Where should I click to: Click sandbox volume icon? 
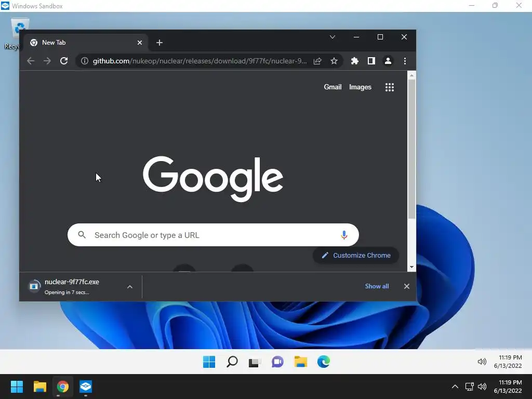coord(482,362)
